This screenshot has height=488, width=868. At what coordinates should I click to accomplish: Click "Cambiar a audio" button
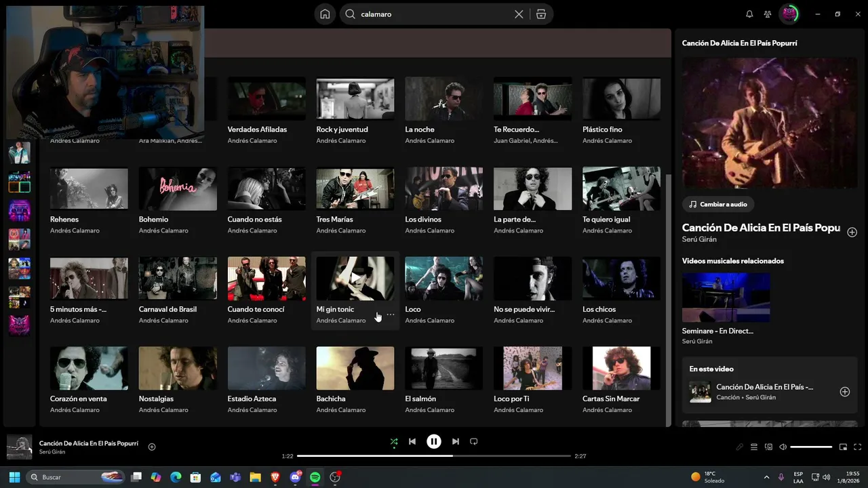point(718,204)
